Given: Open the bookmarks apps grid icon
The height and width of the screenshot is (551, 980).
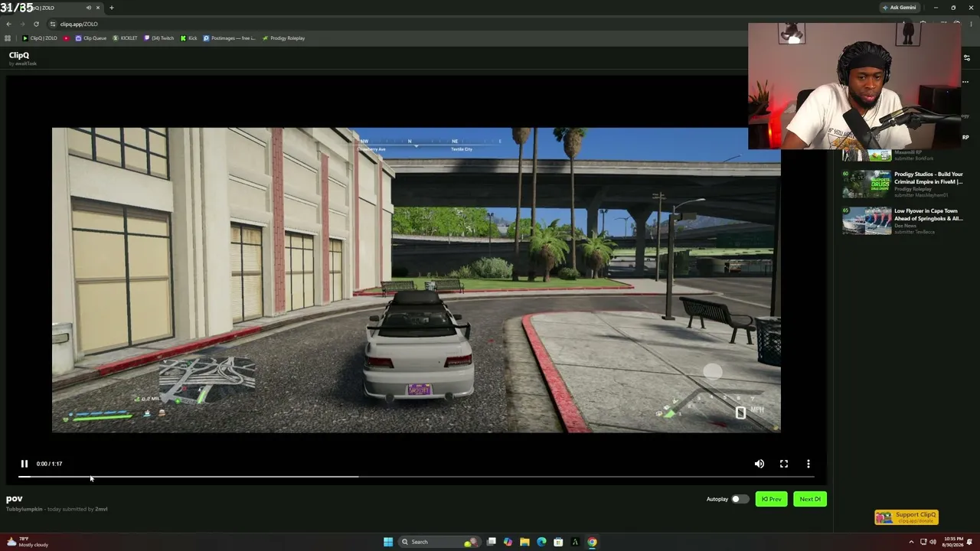Looking at the screenshot, I should coord(8,38).
